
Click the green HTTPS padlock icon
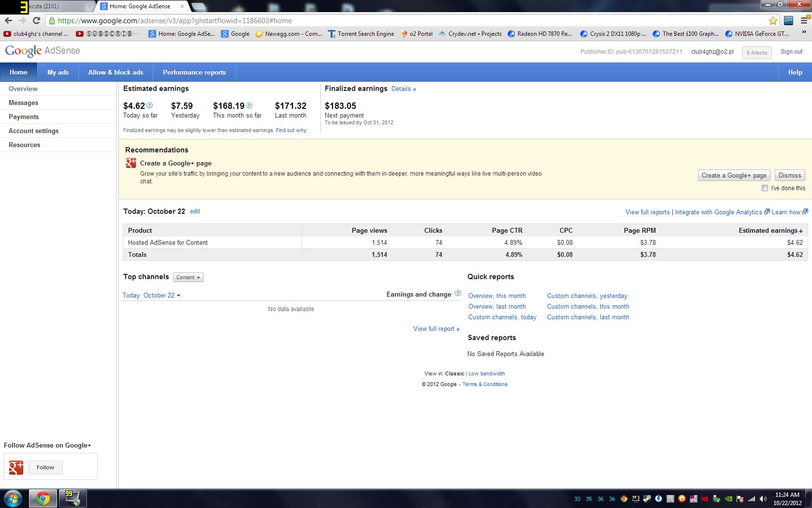[x=52, y=21]
